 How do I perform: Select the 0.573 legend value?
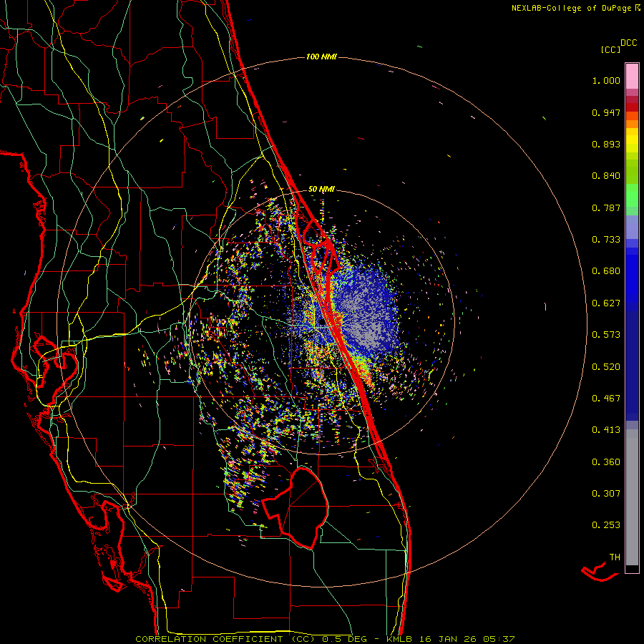[x=606, y=335]
